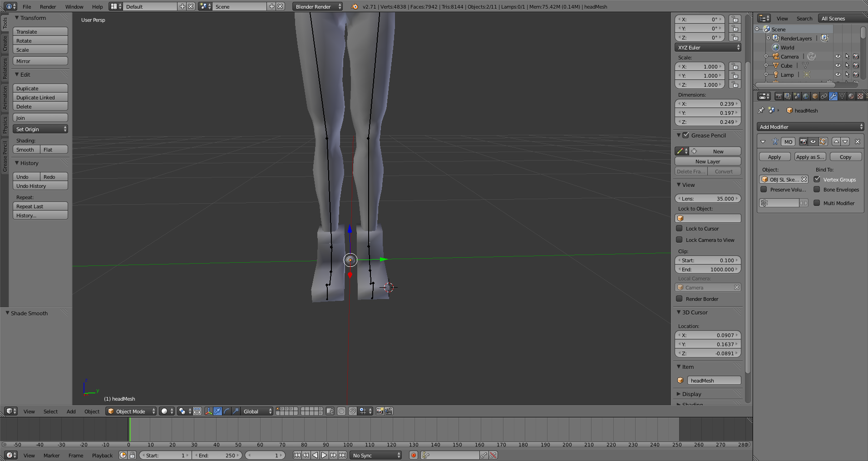Open the Blender Render engine dropdown

(317, 6)
